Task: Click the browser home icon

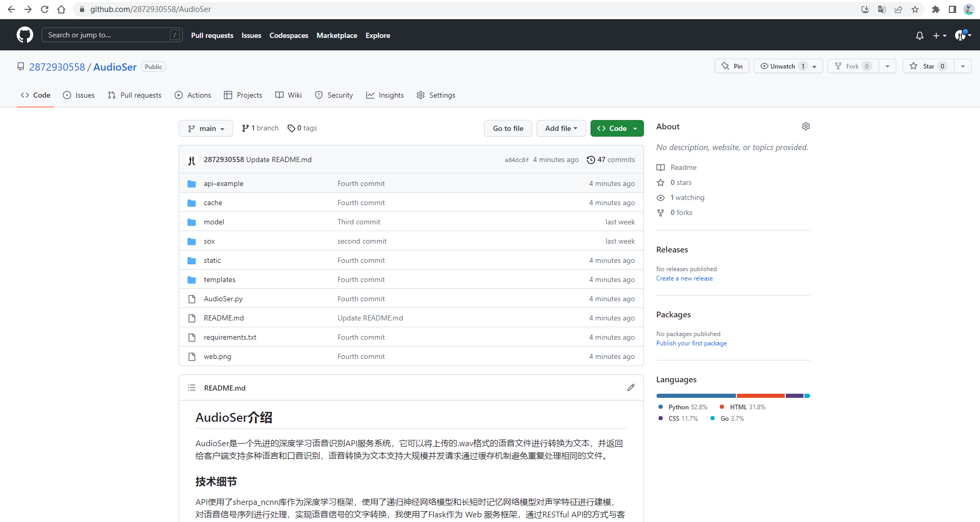Action: (61, 9)
